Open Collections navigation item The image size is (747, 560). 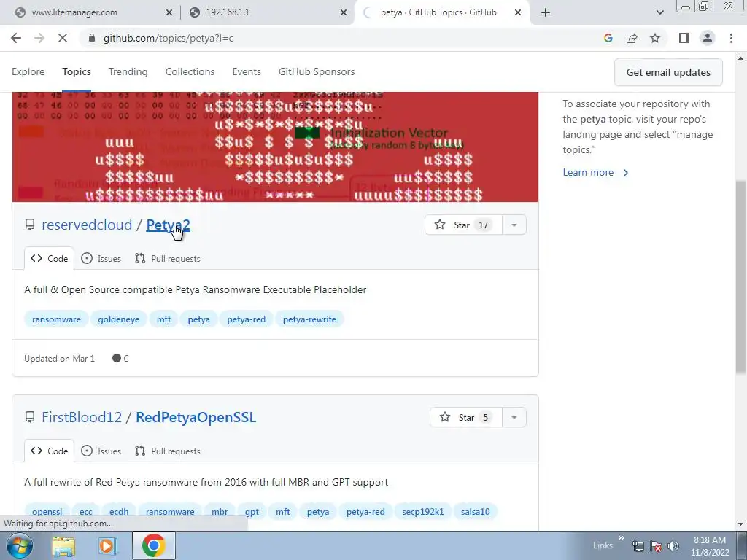[x=190, y=71]
